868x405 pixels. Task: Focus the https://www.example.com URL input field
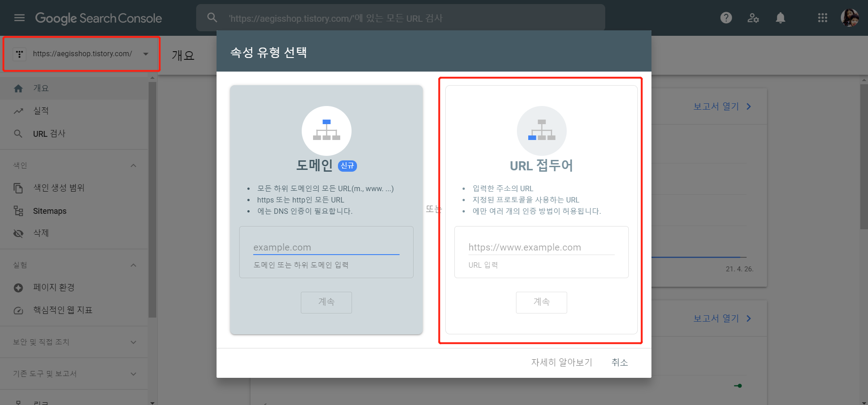pyautogui.click(x=541, y=247)
